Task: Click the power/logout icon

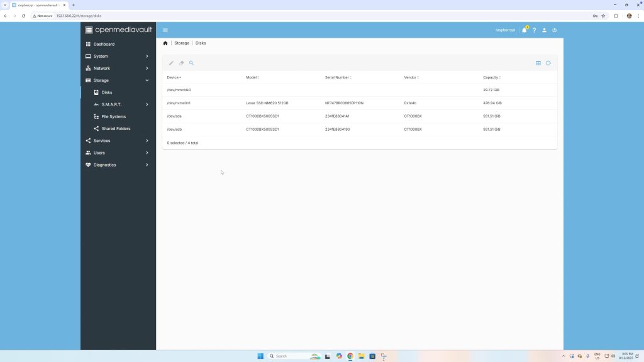Action: click(554, 30)
